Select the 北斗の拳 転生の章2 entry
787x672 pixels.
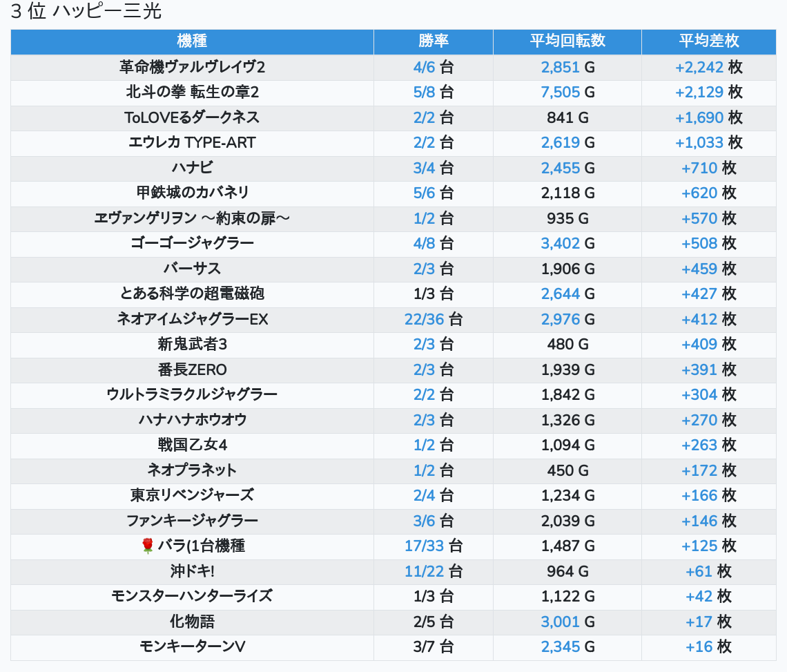click(192, 92)
